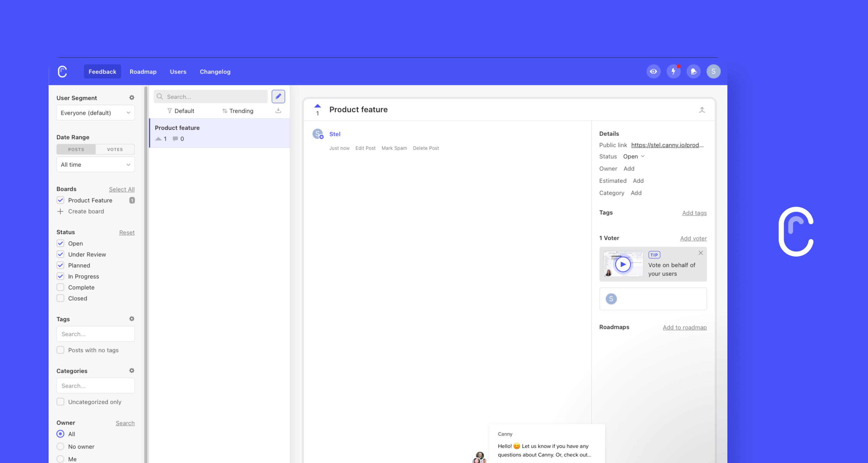Switch to the Roadmap tab
Screen dimensions: 868x463
(x=143, y=71)
